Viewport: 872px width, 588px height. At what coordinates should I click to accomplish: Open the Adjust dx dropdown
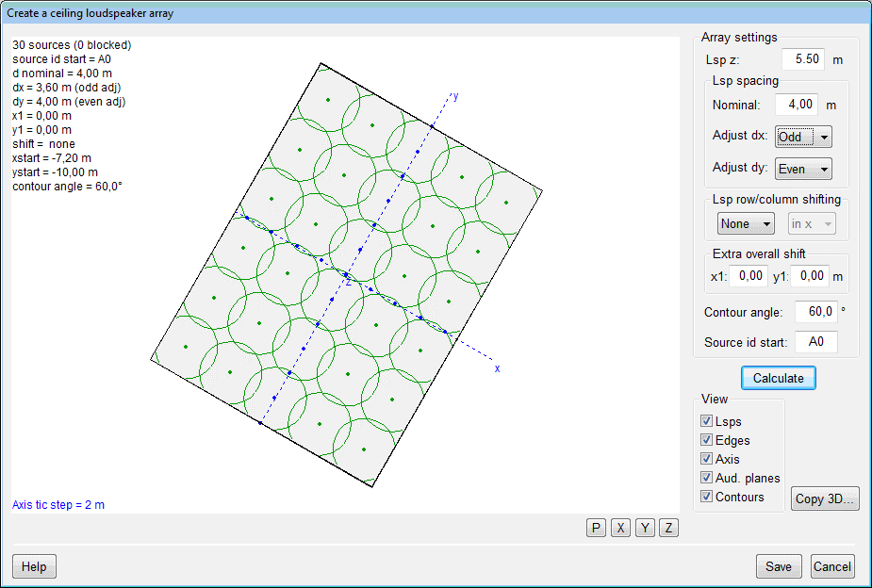coord(803,137)
